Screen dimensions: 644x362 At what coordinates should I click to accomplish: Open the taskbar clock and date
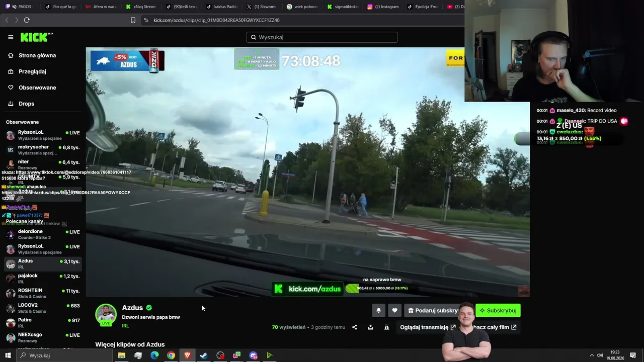tap(615, 355)
